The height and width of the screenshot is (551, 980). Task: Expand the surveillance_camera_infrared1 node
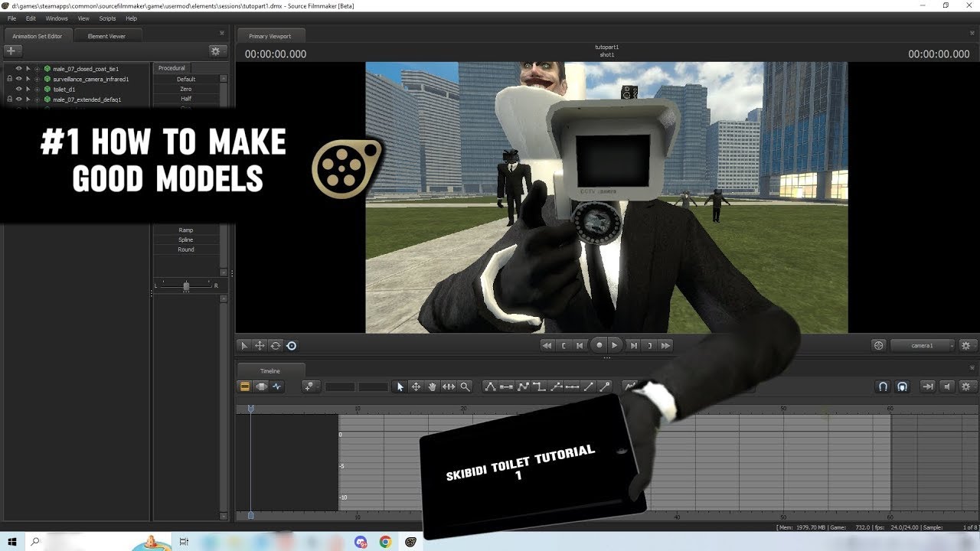click(x=37, y=79)
